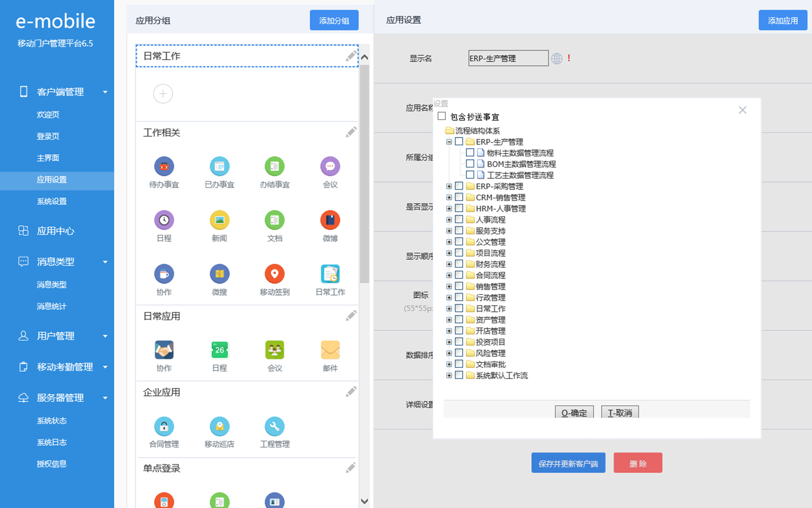Open the 欢迎页 sidebar item
This screenshot has height=508, width=812.
[x=48, y=115]
